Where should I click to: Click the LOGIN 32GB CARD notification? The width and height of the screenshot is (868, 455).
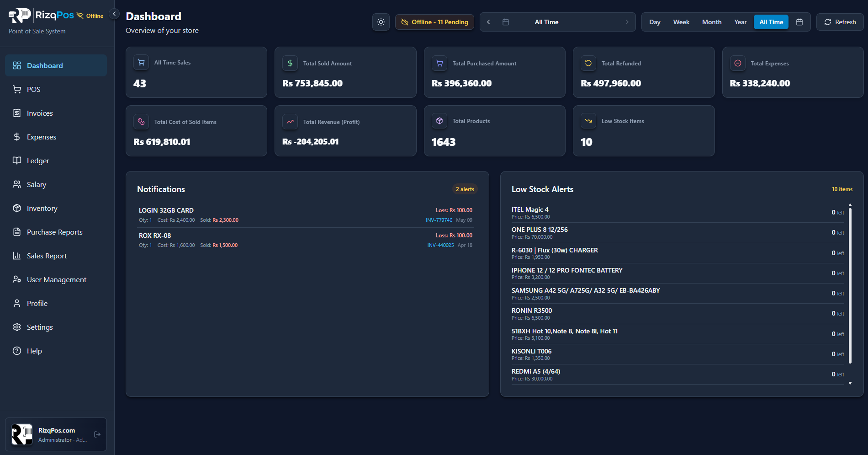[306, 215]
